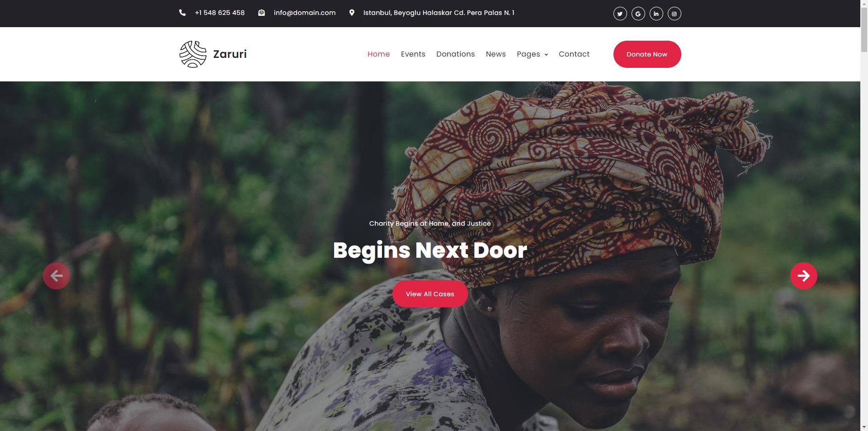Viewport: 868px width, 431px height.
Task: Open the Google social icon
Action: (x=638, y=14)
